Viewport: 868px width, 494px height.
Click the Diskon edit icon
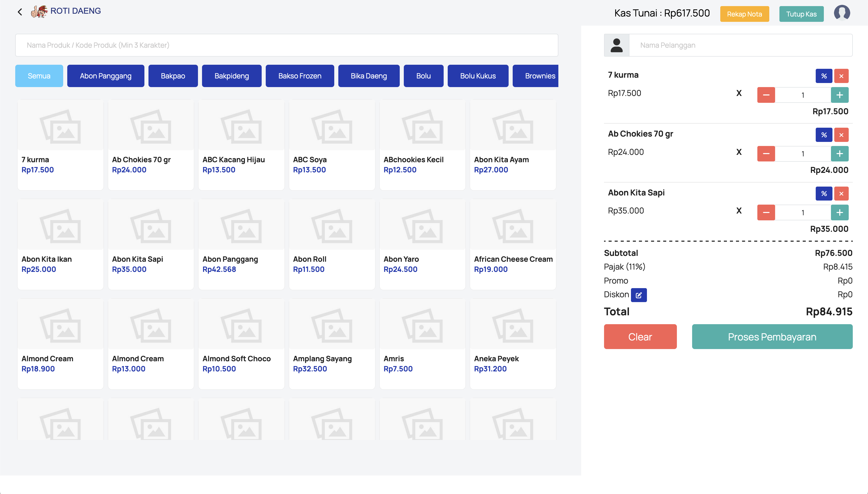coord(638,295)
